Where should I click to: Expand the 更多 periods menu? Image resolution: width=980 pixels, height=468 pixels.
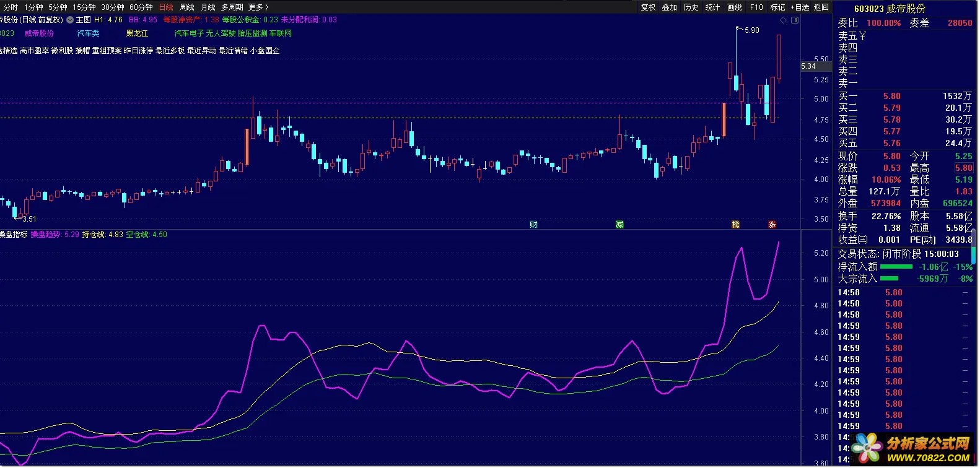point(258,7)
